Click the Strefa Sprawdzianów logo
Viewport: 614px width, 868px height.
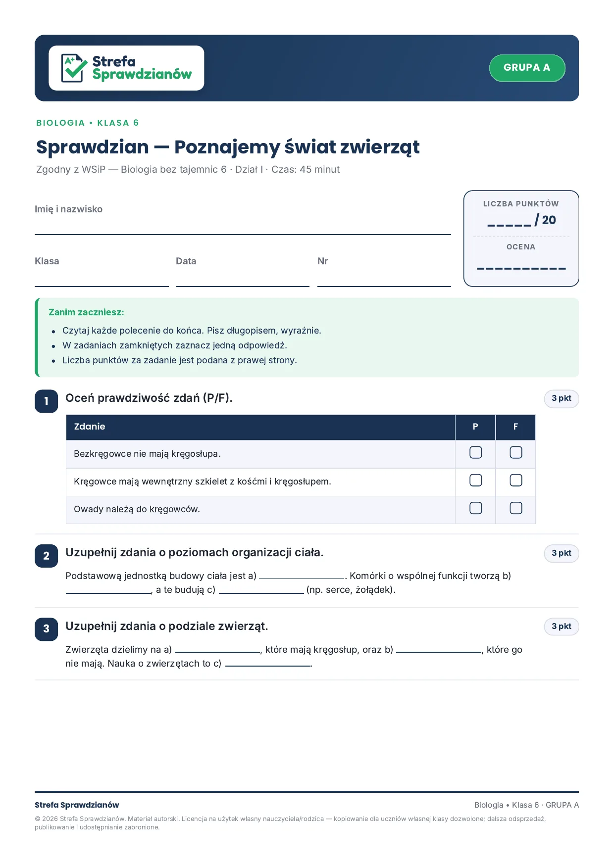click(126, 68)
